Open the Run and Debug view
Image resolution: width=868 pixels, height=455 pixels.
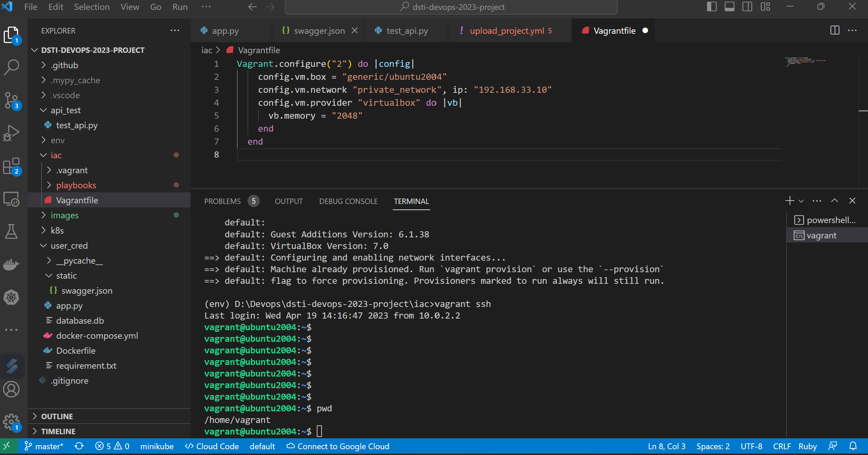[11, 132]
